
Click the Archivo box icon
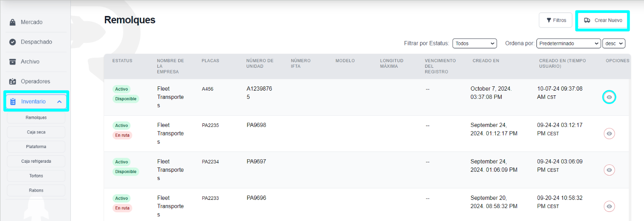pyautogui.click(x=13, y=62)
